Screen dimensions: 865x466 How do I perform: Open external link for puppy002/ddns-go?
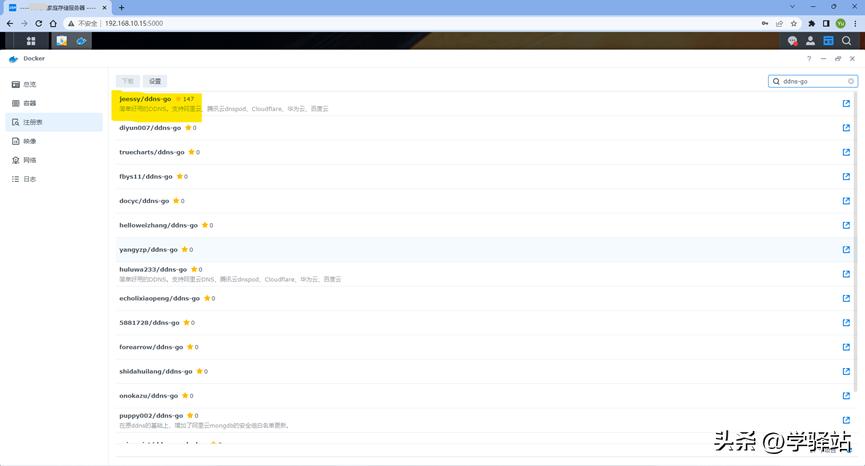(x=846, y=420)
